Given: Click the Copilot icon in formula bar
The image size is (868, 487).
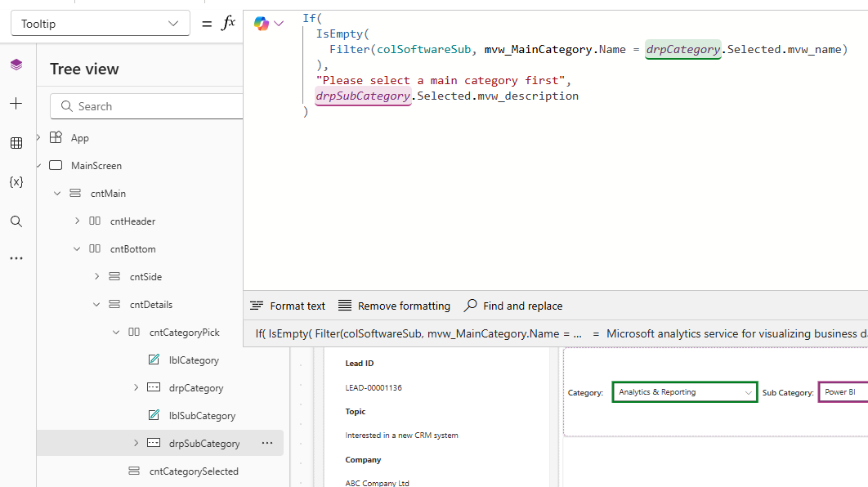Looking at the screenshot, I should (x=262, y=24).
